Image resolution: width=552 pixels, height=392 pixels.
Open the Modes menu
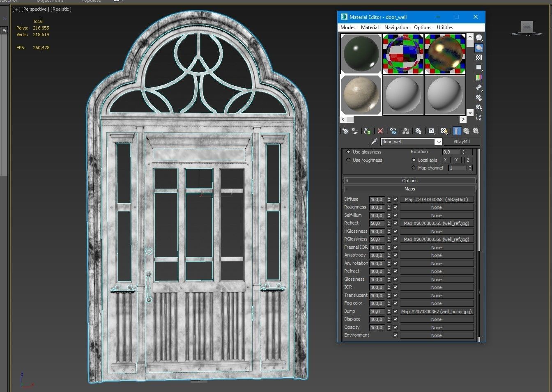coord(348,28)
